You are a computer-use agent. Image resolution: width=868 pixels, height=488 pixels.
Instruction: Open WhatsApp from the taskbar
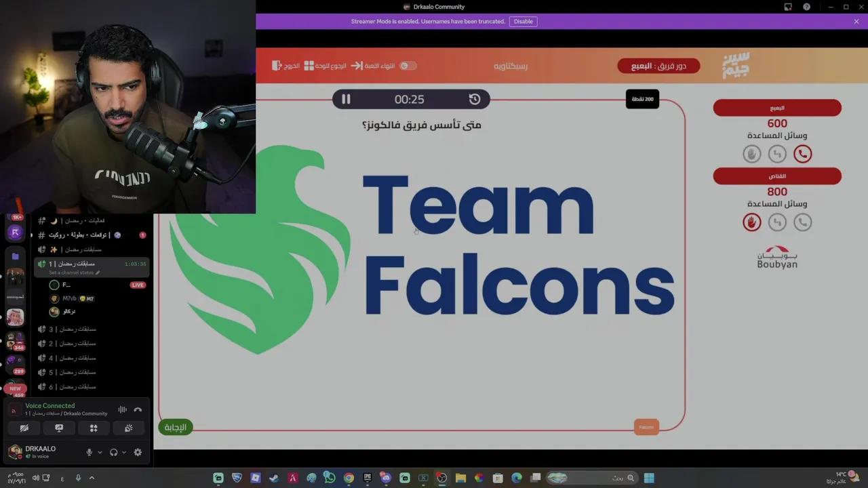pos(330,478)
